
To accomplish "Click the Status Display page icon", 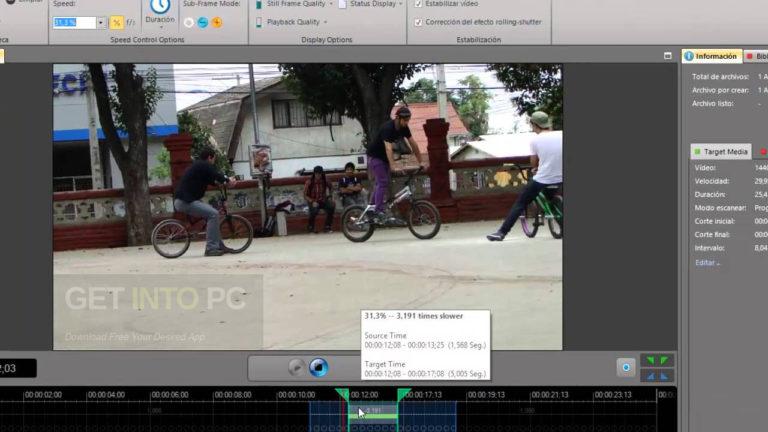I will point(342,4).
